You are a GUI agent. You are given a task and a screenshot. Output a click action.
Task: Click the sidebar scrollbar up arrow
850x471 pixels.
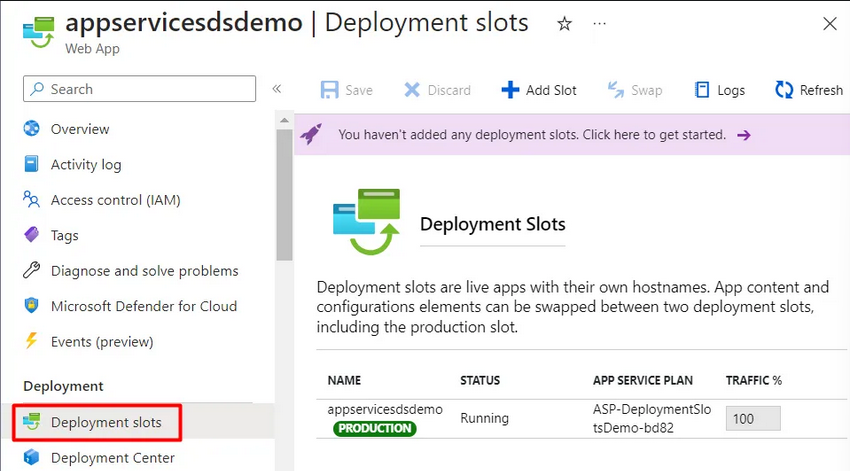(284, 120)
